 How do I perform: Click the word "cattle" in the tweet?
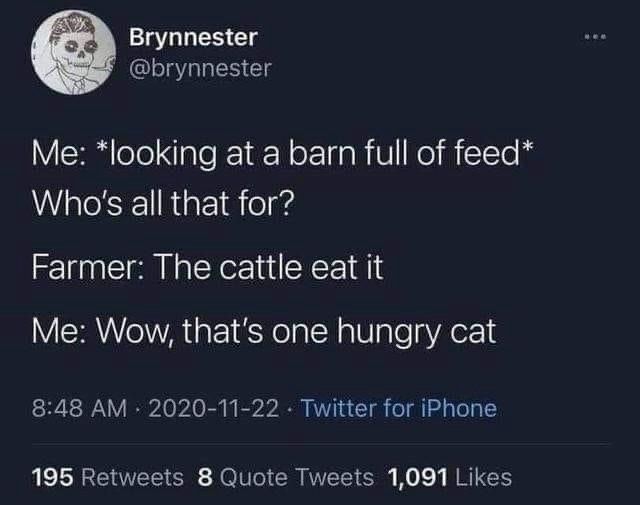click(278, 270)
